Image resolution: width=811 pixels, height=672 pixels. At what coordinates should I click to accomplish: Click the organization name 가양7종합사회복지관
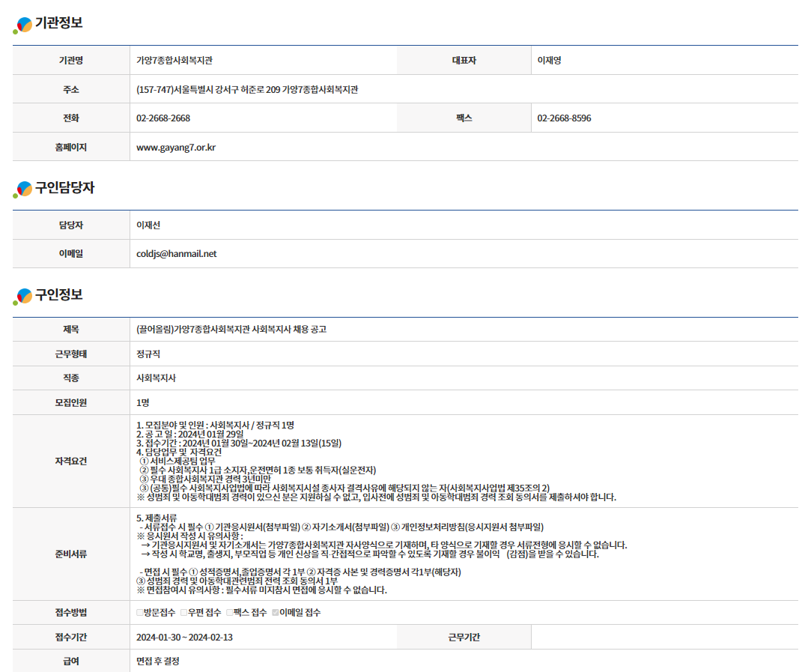coord(174,61)
